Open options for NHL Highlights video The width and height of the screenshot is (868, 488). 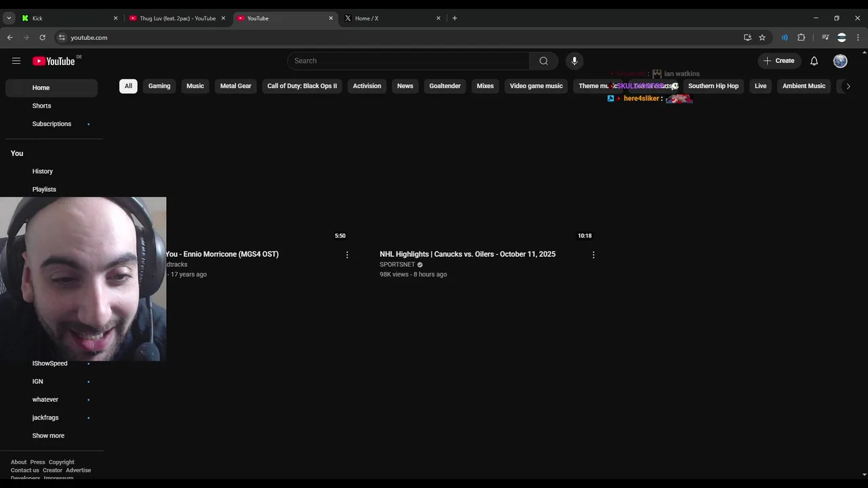point(593,255)
